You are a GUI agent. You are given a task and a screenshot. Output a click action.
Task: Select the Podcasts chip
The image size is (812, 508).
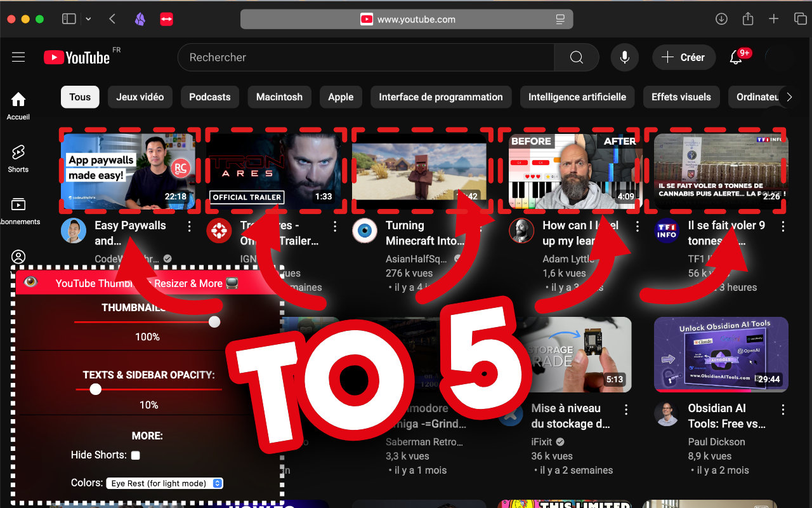(210, 97)
